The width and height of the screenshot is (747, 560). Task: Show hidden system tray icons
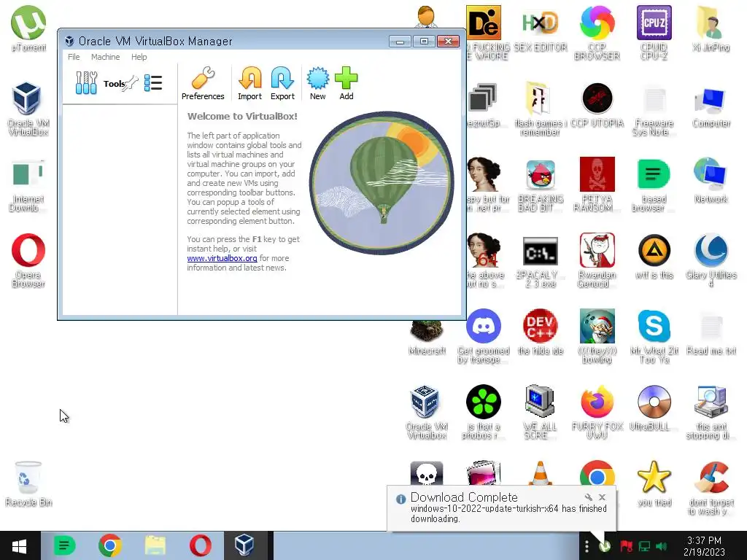pos(587,546)
